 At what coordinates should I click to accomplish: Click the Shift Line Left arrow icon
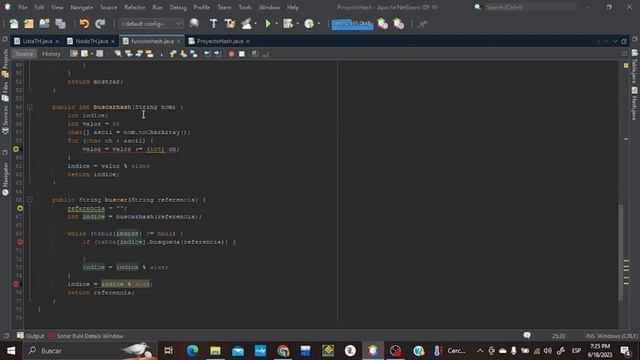207,54
